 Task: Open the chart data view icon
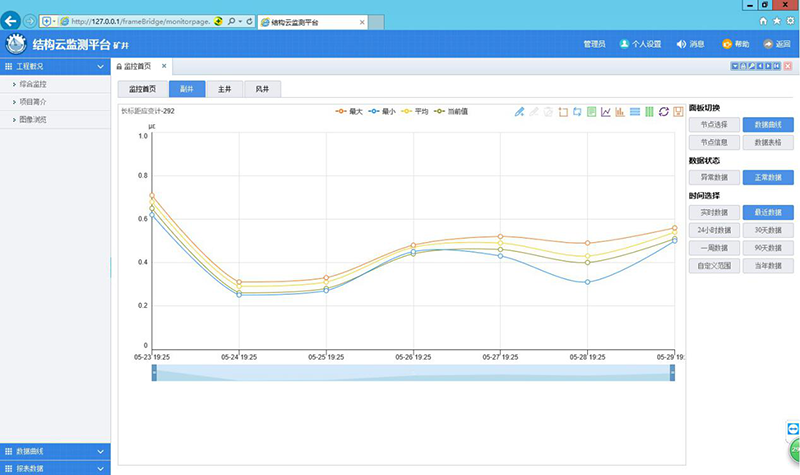592,112
